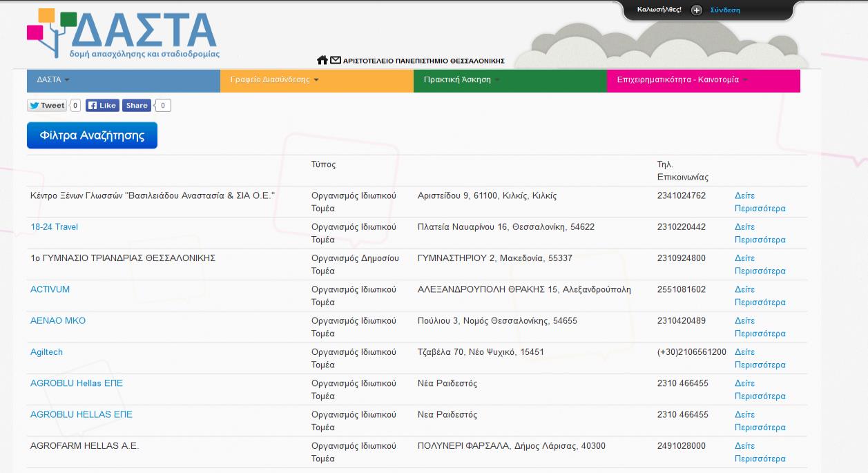Screen dimensions: 868x473
Task: Click the address ΑΛΕΞΑΝΔΡΟΥΠΟΛΗ ΘΡΑΚΗΣ 15
Action: tap(524, 289)
